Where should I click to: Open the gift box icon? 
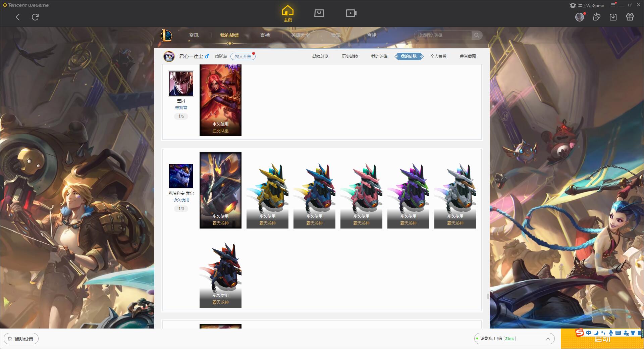pyautogui.click(x=630, y=17)
